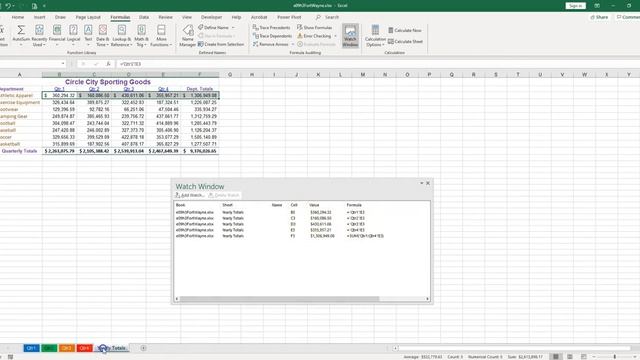The width and height of the screenshot is (640, 360).
Task: Open the Name Box dropdown
Action: tap(63, 64)
